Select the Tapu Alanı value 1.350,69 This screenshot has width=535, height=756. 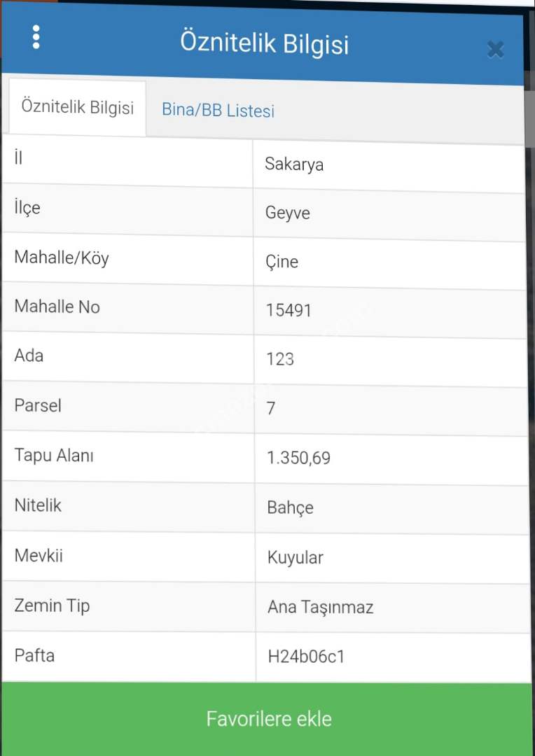298,458
